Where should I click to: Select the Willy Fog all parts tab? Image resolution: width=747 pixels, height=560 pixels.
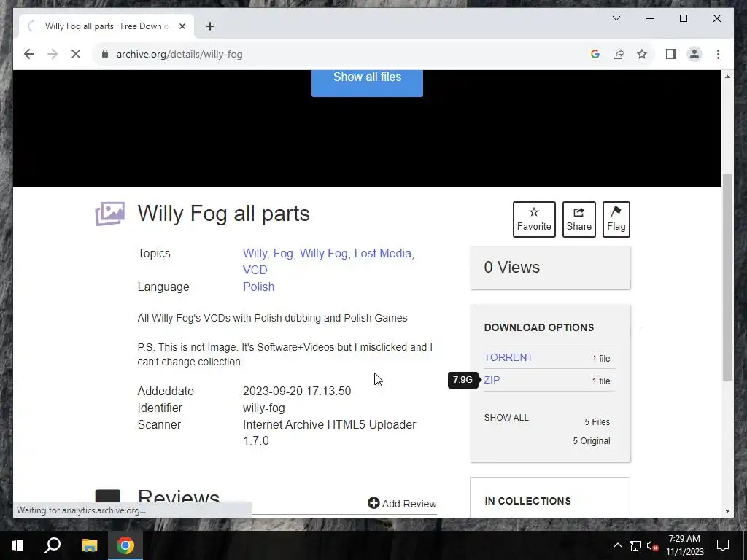click(x=107, y=26)
